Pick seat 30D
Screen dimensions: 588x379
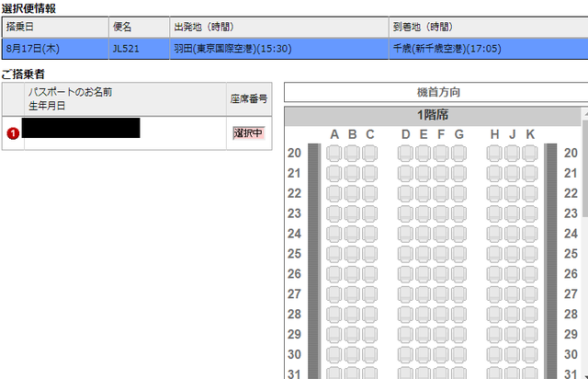405,354
